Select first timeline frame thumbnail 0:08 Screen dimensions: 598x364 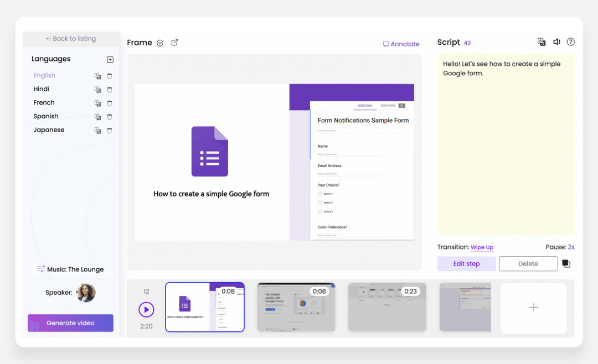[x=205, y=307]
